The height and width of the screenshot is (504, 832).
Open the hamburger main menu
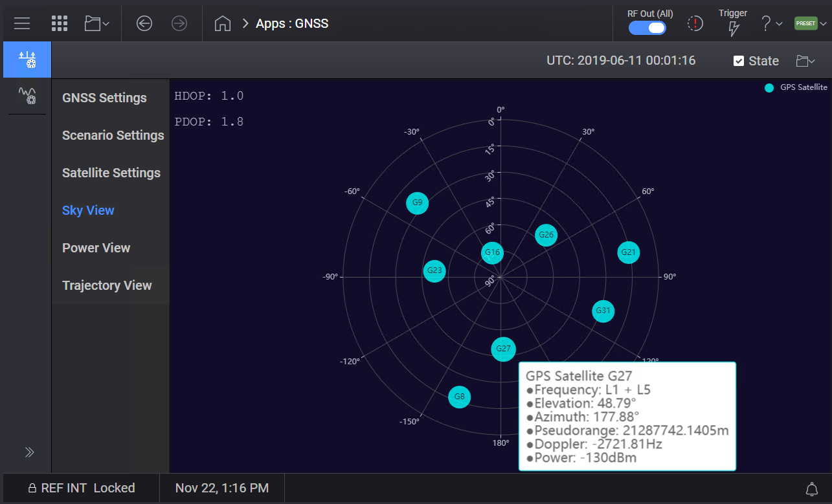click(21, 23)
